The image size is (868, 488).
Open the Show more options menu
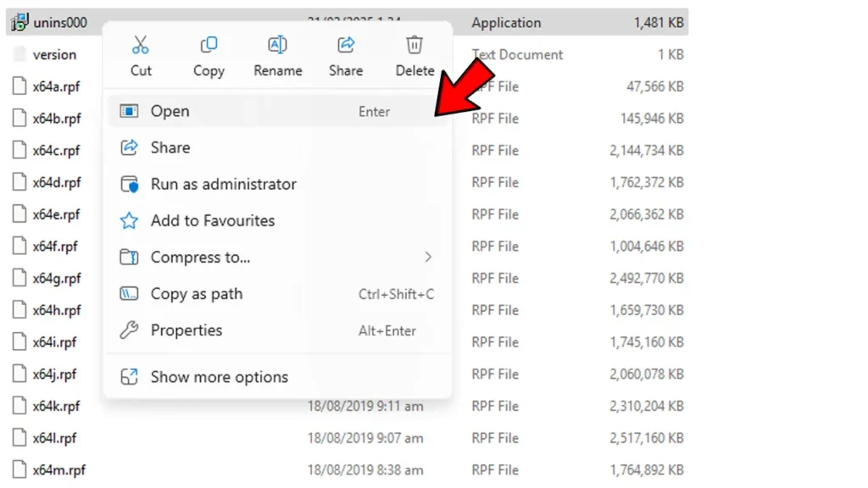(x=219, y=377)
